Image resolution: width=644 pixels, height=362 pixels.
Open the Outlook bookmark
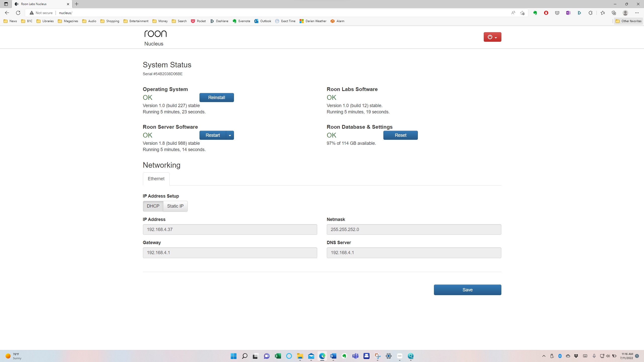pos(263,21)
